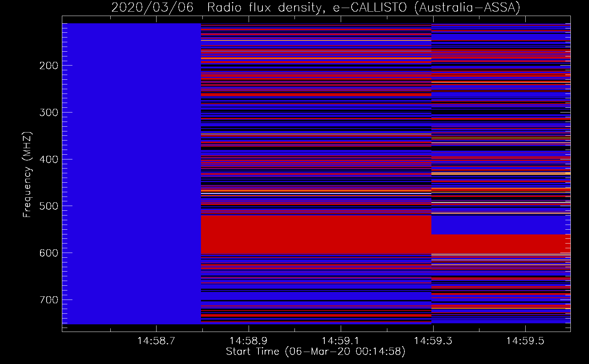Image resolution: width=589 pixels, height=364 pixels.
Task: Click the 200 frequency tick label
Action: point(49,66)
